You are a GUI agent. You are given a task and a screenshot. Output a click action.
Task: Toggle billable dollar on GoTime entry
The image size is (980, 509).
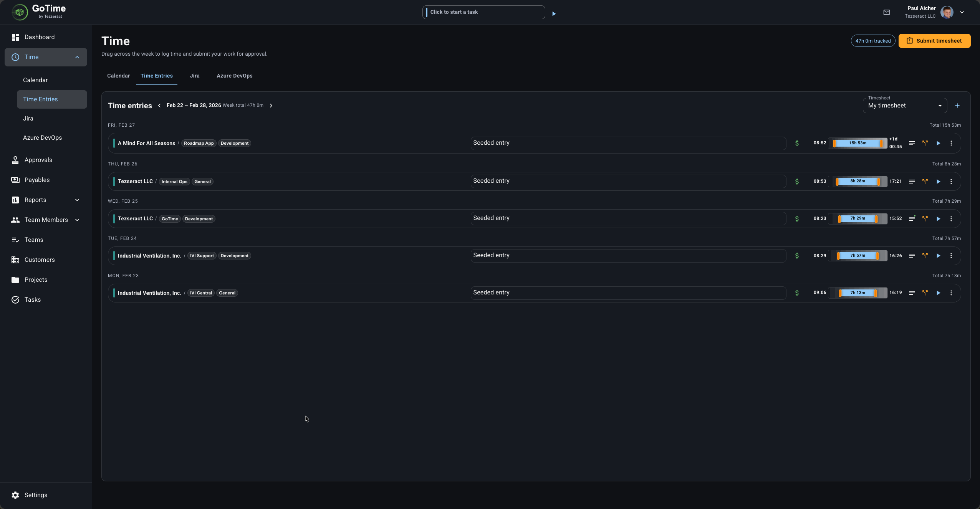click(797, 219)
